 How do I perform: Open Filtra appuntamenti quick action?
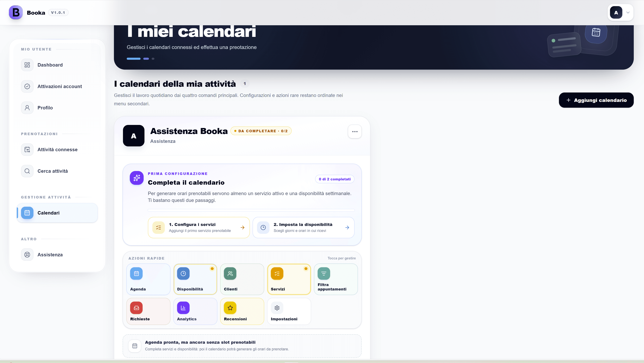[336, 279]
